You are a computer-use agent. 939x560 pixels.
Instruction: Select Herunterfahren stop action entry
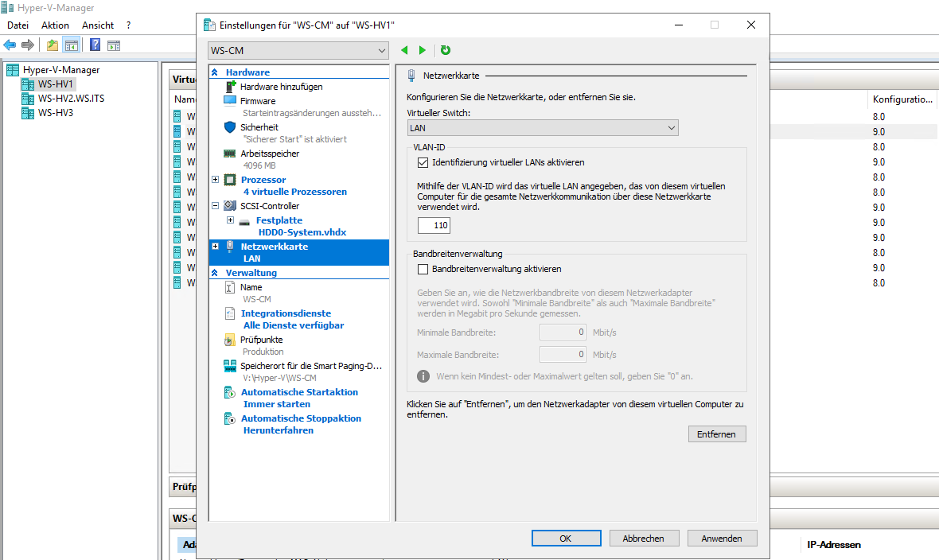[x=278, y=430]
